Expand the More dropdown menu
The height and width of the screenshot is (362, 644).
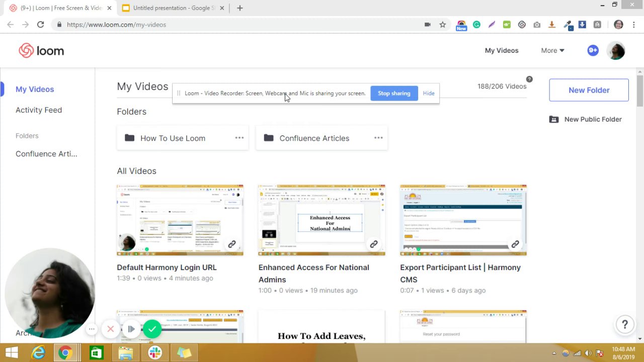552,50
